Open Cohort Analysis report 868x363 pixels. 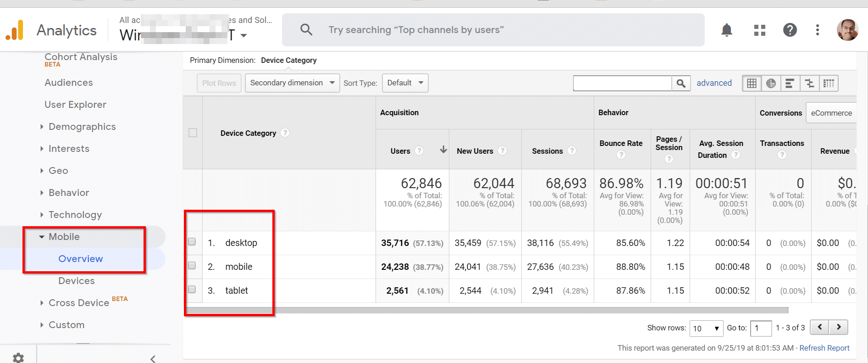(81, 57)
